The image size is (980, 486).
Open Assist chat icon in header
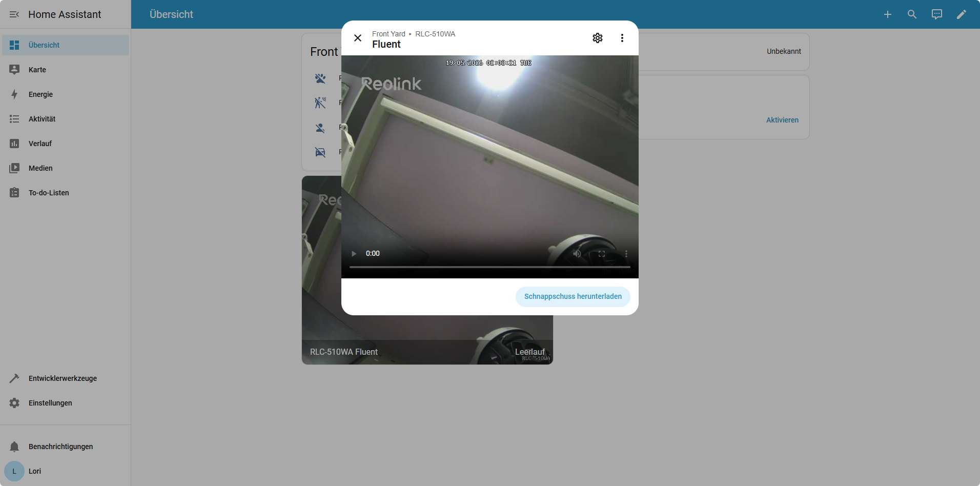click(x=937, y=14)
